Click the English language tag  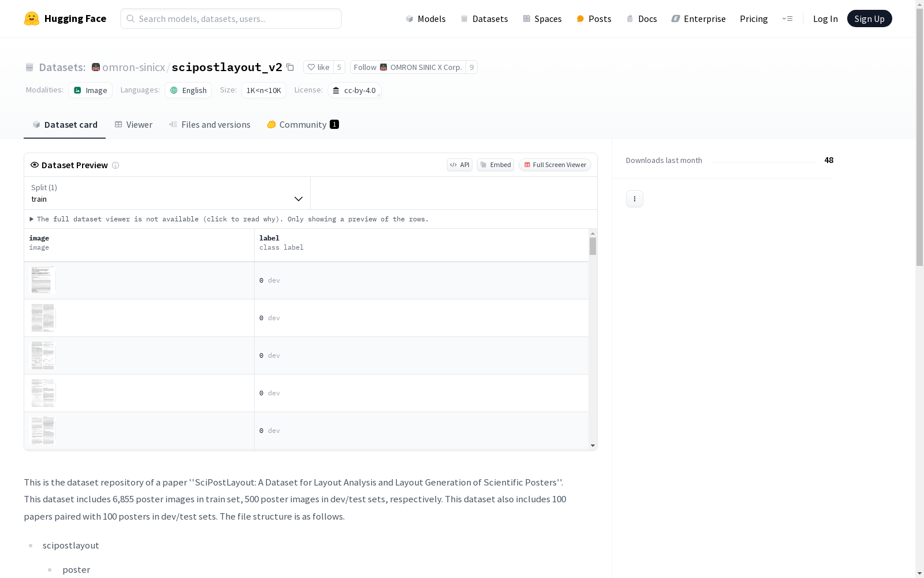point(188,90)
